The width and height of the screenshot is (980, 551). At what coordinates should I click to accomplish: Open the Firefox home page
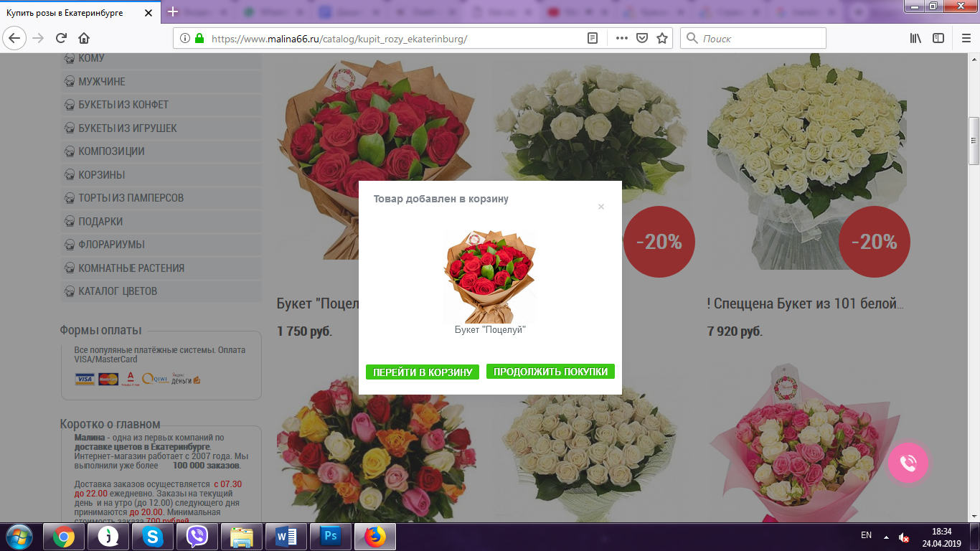pos(84,38)
